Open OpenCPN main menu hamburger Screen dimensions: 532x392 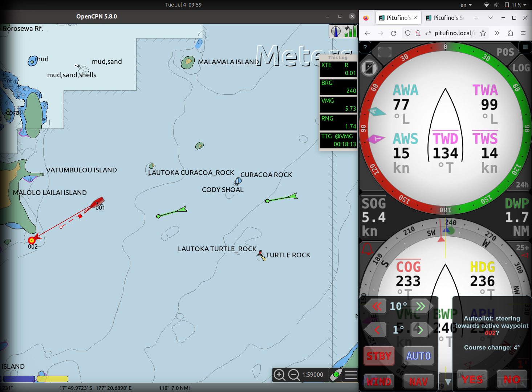click(x=351, y=375)
